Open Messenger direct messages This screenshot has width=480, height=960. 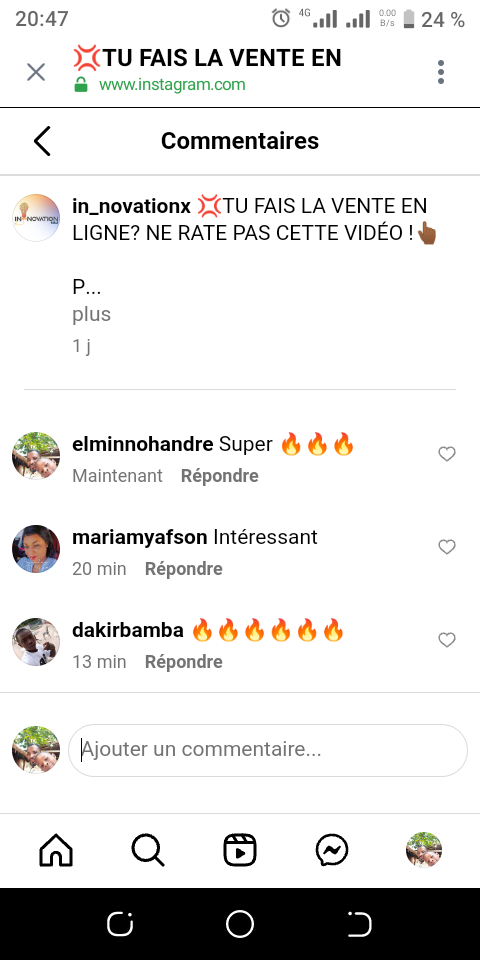point(332,850)
